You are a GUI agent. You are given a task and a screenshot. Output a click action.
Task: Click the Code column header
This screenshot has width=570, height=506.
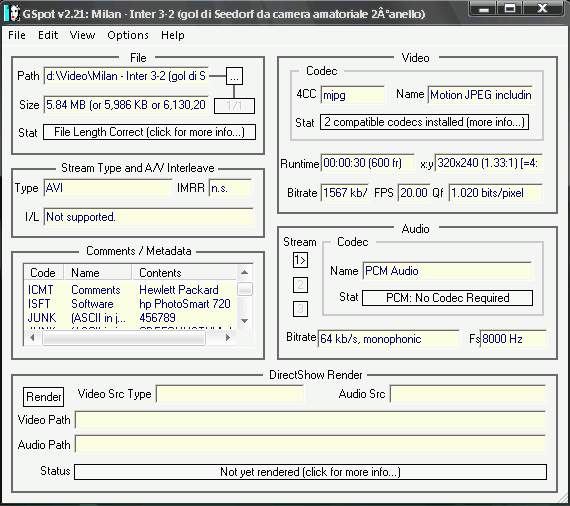tap(44, 273)
